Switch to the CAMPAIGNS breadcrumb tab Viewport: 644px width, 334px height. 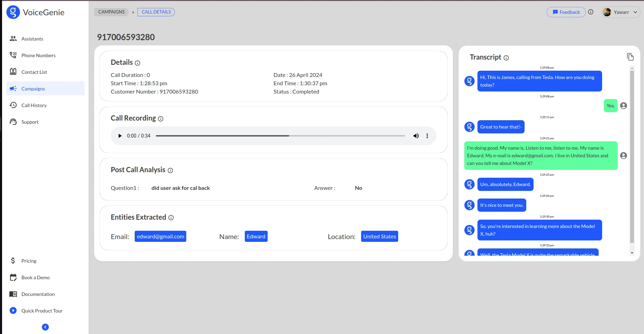pyautogui.click(x=111, y=12)
